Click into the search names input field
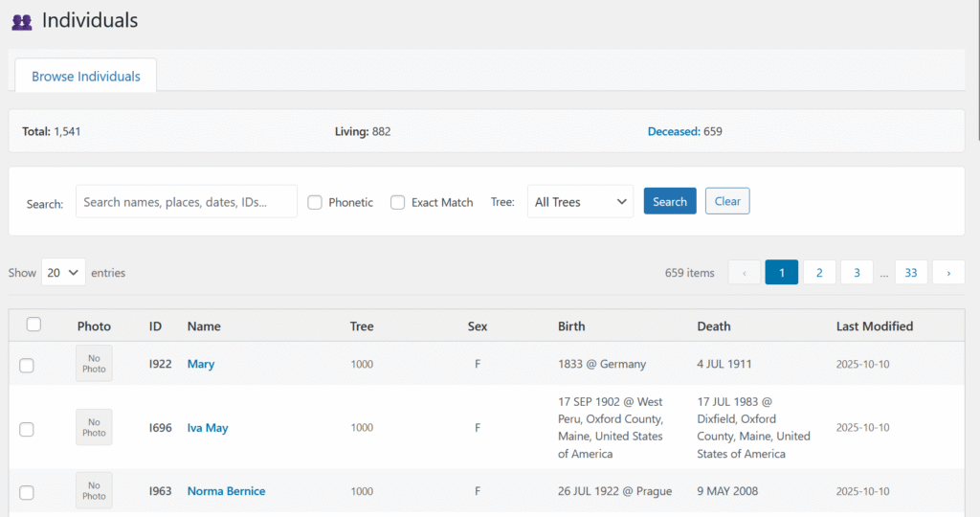The width and height of the screenshot is (980, 517). (187, 202)
